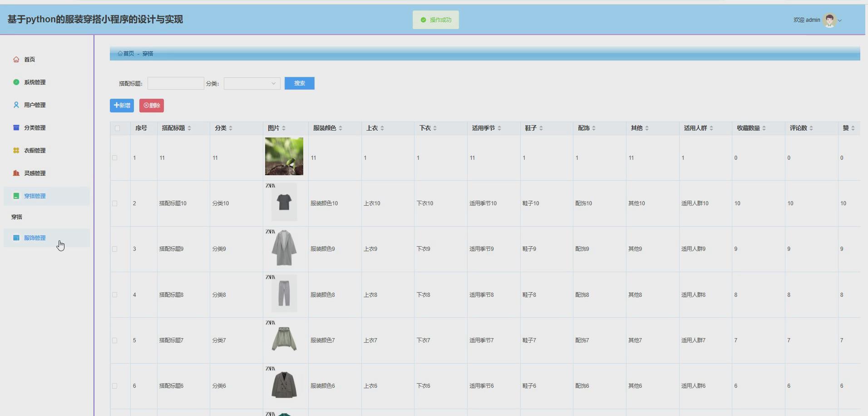Check the checkbox for row 搭配标题9
This screenshot has width=868, height=416.
tap(114, 249)
